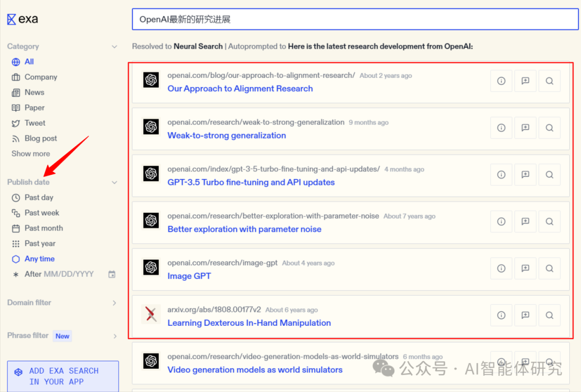
Task: Click the search query input box
Action: tap(355, 19)
